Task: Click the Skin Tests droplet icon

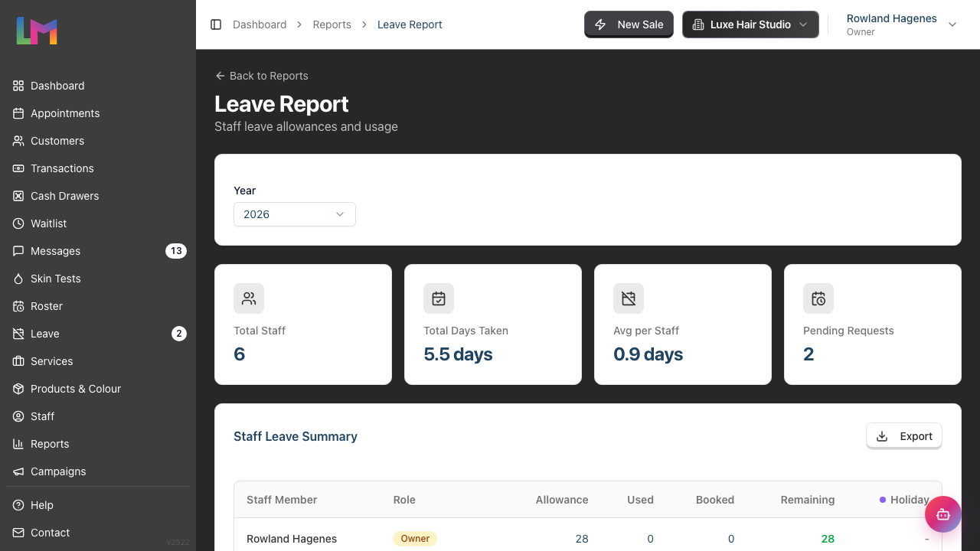Action: (18, 279)
